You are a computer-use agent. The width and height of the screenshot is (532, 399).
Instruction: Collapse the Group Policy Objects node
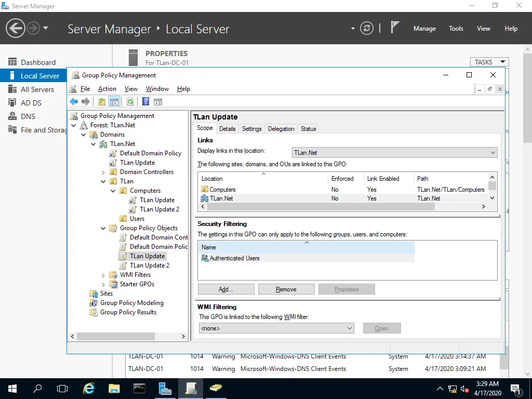[x=103, y=229]
